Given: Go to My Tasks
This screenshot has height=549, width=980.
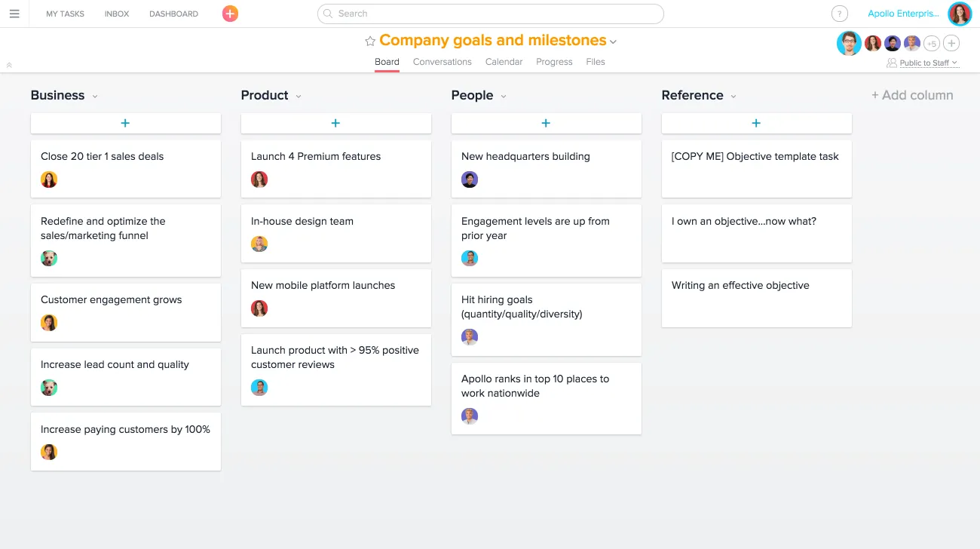Looking at the screenshot, I should tap(66, 14).
